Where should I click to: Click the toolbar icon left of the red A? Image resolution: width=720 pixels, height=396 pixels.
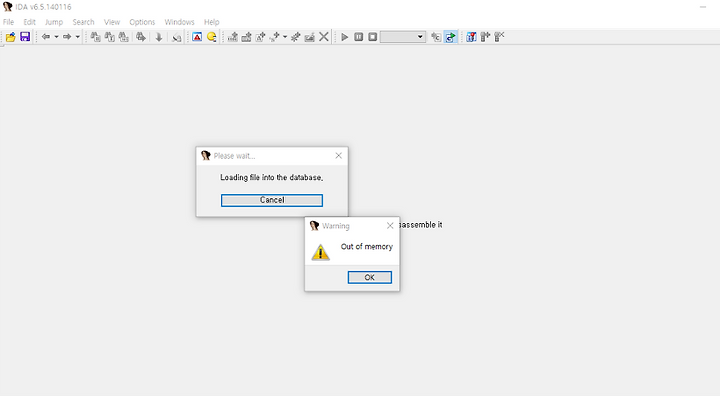coord(177,37)
